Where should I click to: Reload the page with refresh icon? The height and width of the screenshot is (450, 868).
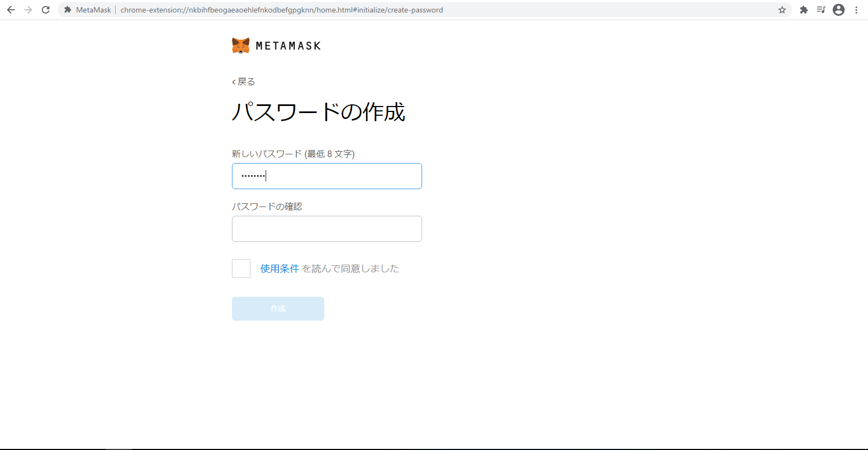tap(46, 10)
